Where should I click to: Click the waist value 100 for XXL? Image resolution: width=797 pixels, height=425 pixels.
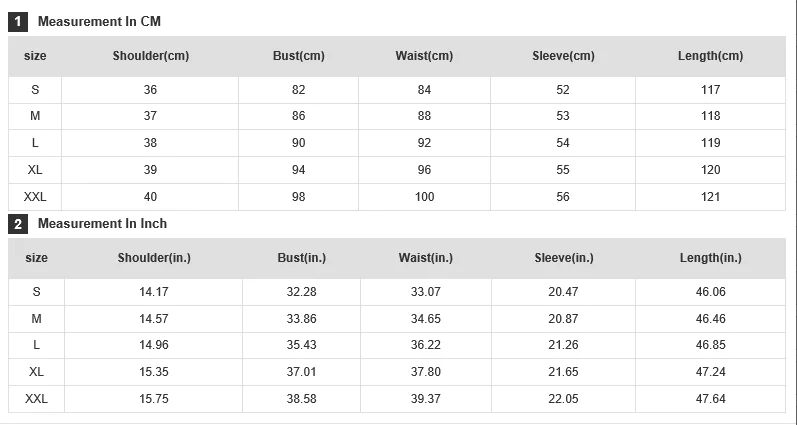(424, 197)
